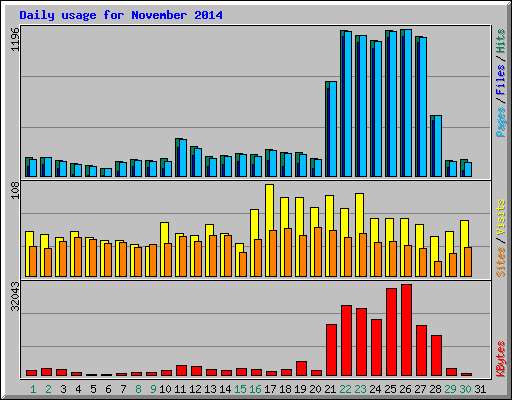The width and height of the screenshot is (512, 400).
Task: Click day label '20' on the x-axis
Action: pyautogui.click(x=315, y=389)
